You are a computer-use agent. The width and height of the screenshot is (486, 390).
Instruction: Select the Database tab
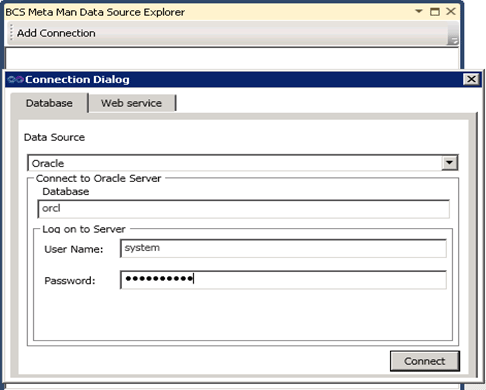(49, 103)
